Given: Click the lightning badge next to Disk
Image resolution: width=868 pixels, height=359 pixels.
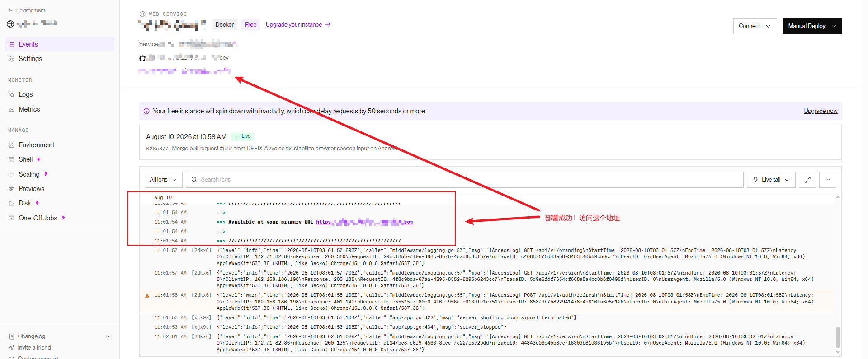Looking at the screenshot, I should pyautogui.click(x=37, y=203).
